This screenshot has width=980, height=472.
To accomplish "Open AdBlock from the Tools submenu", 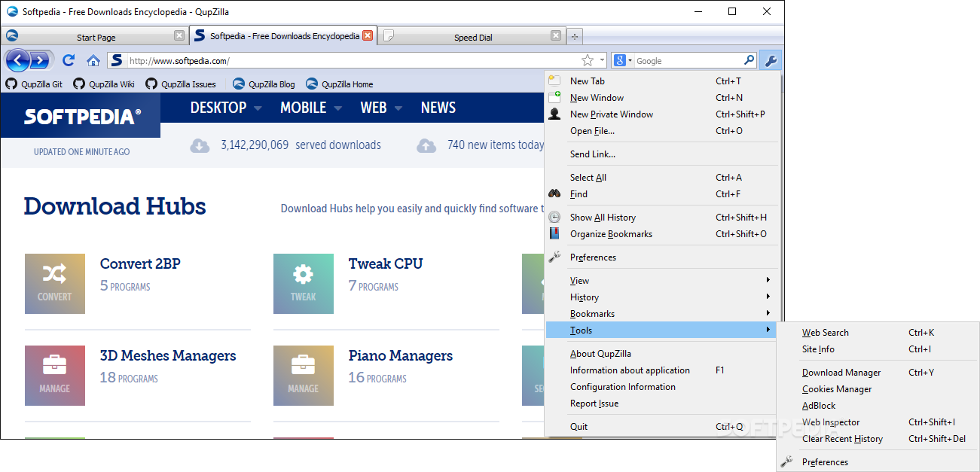I will point(878,406).
